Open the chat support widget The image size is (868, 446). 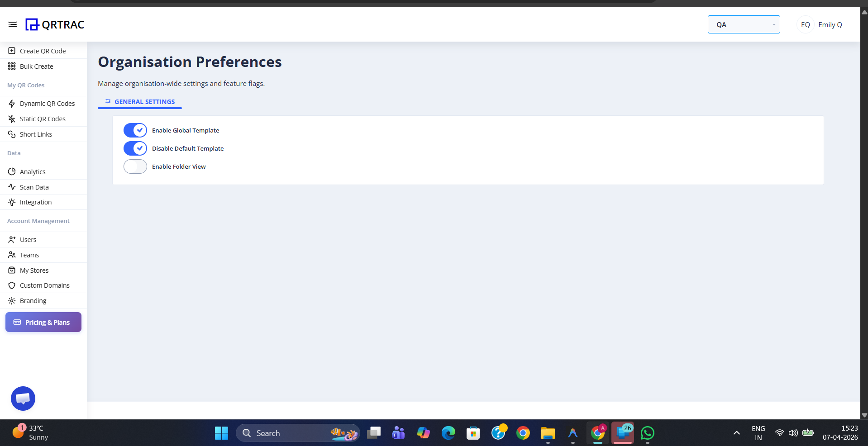(23, 398)
